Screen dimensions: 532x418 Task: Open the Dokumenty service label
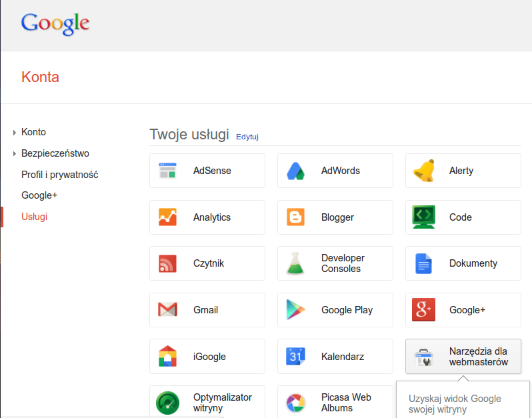pyautogui.click(x=473, y=263)
